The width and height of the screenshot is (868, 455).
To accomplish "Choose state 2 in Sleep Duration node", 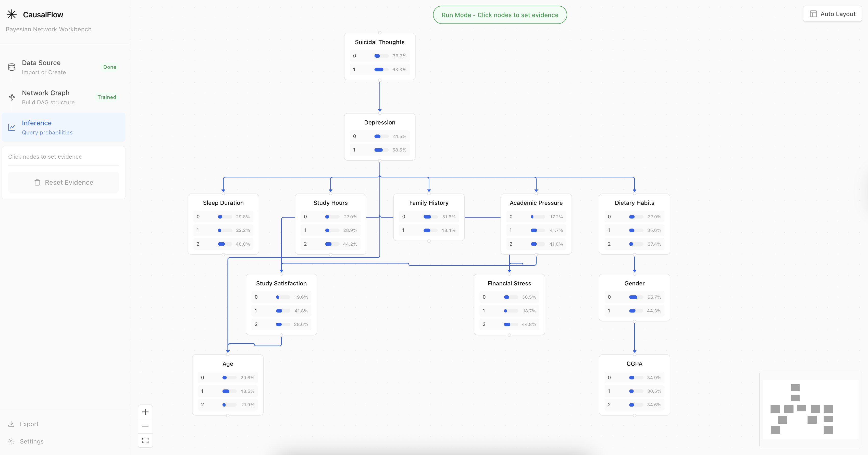I will click(x=223, y=244).
